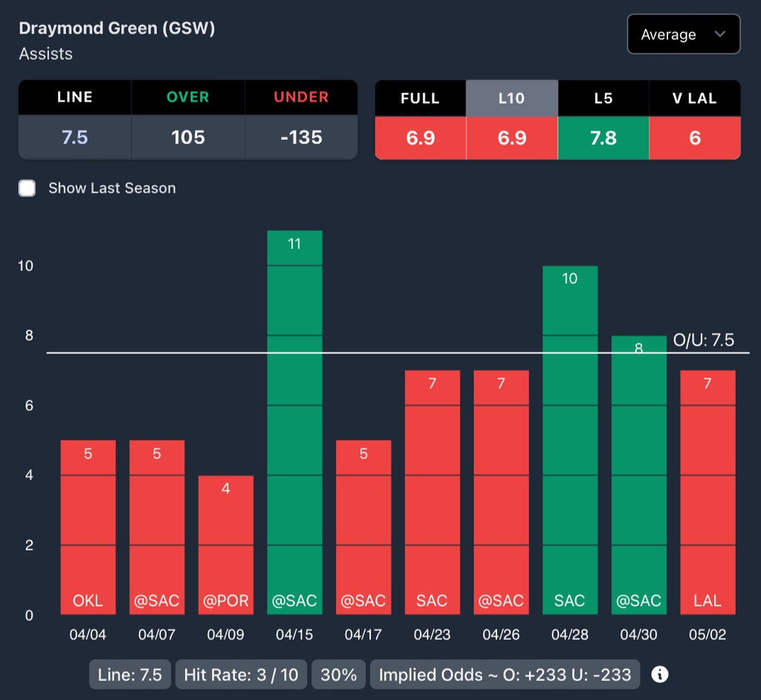The image size is (761, 700).
Task: Click the LINE column header
Action: tap(75, 97)
